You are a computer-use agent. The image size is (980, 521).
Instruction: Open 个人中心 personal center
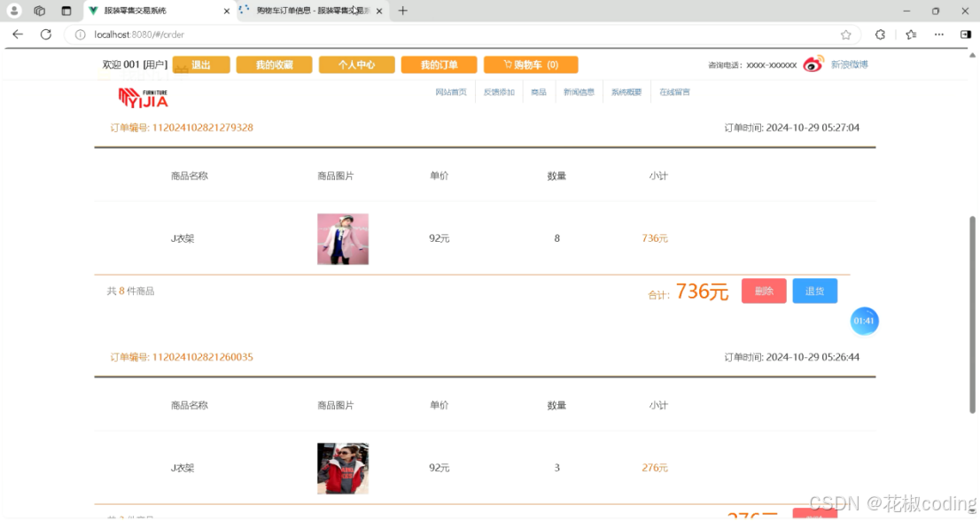[357, 65]
